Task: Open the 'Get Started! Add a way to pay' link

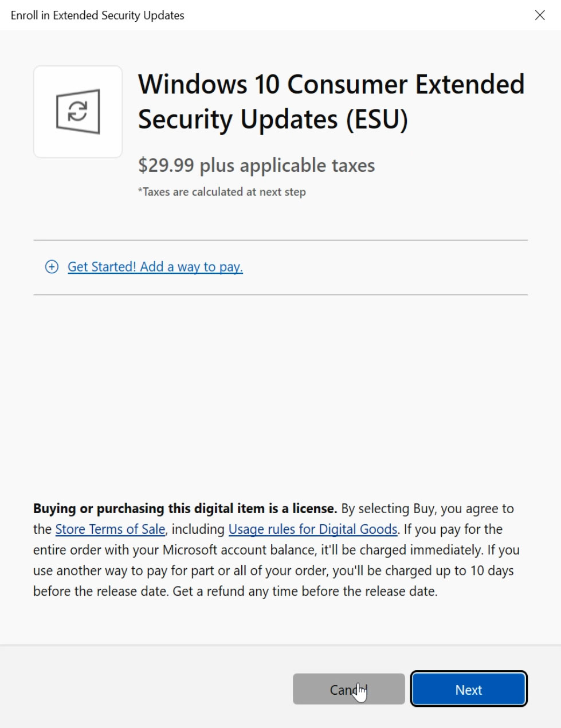Action: tap(155, 267)
